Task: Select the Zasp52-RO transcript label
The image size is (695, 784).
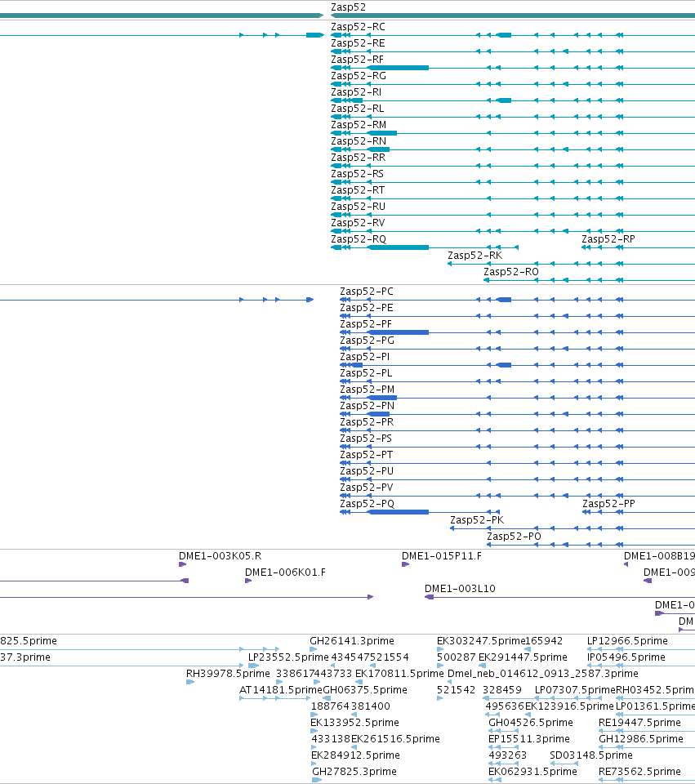Action: pyautogui.click(x=511, y=272)
